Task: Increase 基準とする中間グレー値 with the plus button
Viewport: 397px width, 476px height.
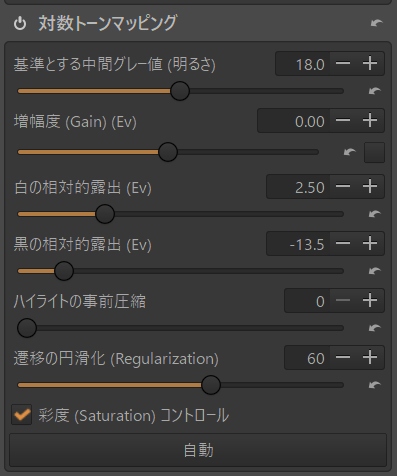Action: pos(370,63)
